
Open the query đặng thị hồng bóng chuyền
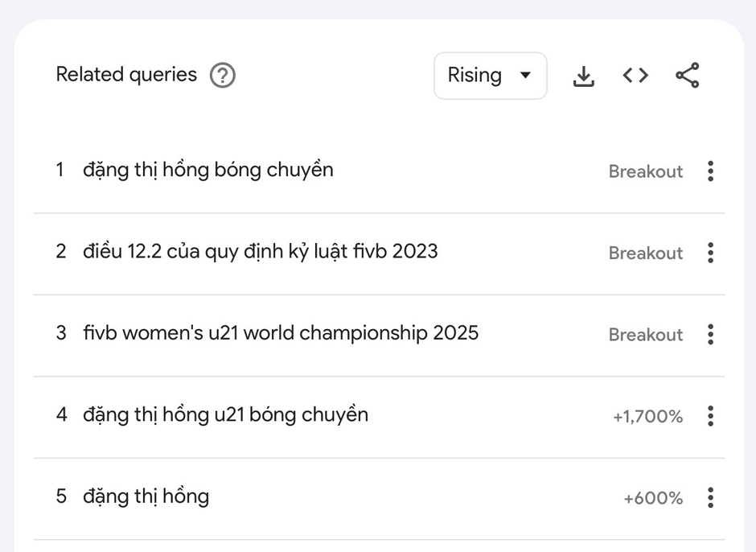click(208, 171)
